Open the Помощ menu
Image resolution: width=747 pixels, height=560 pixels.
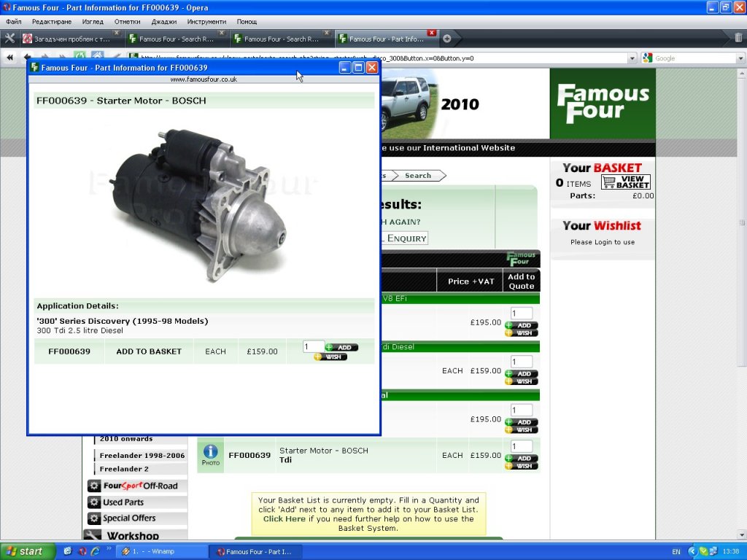click(x=247, y=21)
